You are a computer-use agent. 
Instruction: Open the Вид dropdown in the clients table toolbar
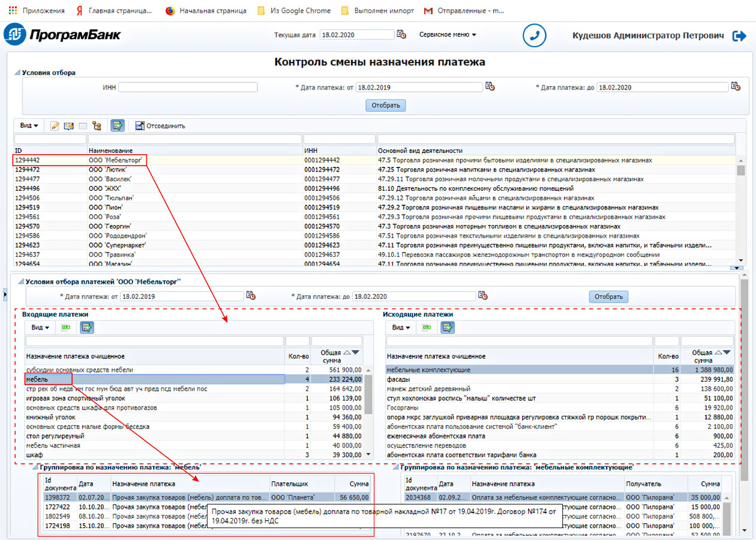coord(29,126)
